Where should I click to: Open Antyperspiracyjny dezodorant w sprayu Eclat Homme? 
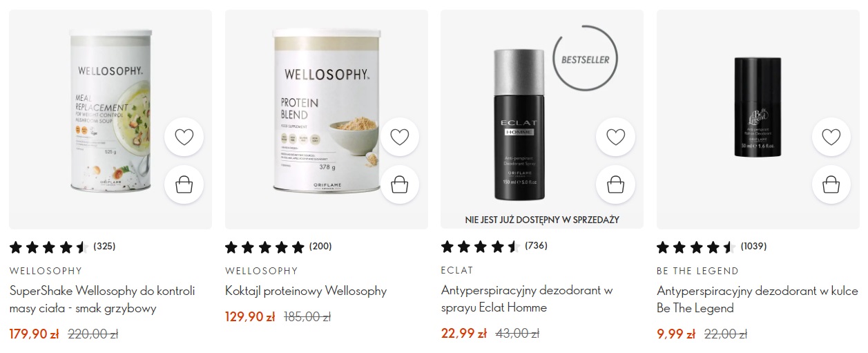527,299
